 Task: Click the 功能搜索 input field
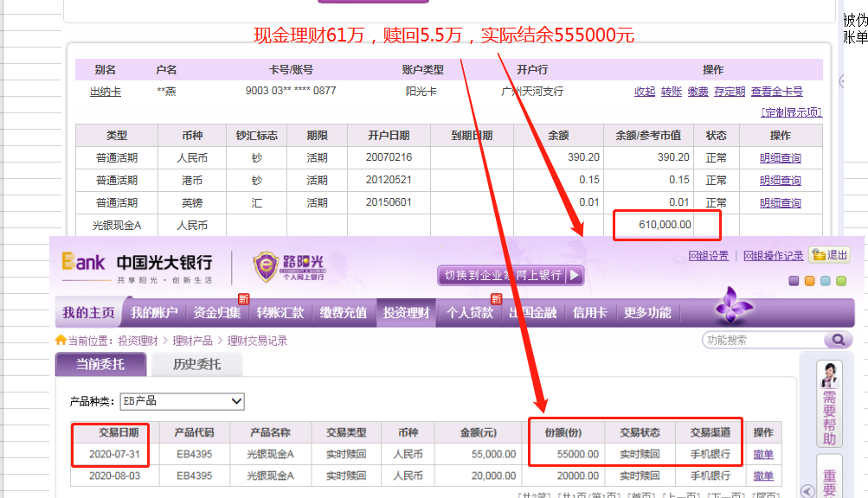(764, 340)
